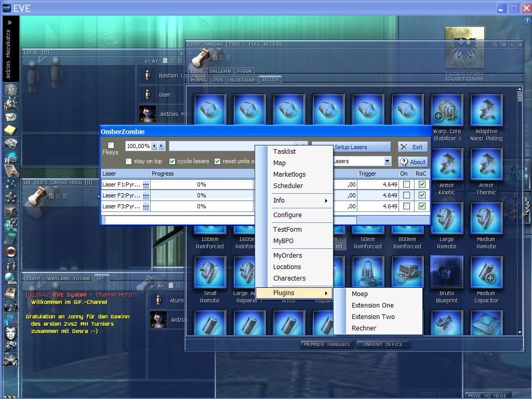Check the On box for Laser F2

(406, 195)
